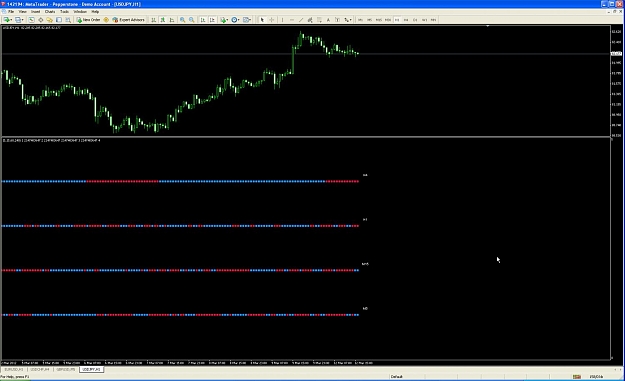Open the Periods dropdown
The image size is (625, 381).
[235, 20]
